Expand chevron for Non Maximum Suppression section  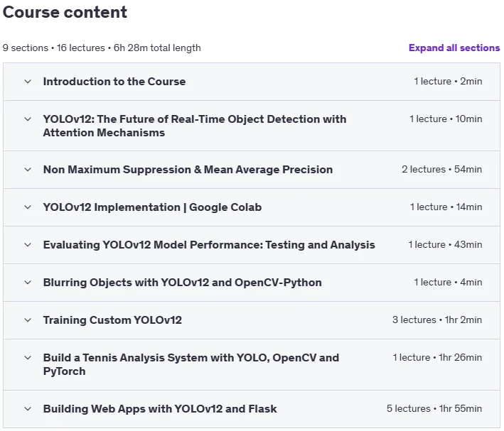tap(28, 170)
